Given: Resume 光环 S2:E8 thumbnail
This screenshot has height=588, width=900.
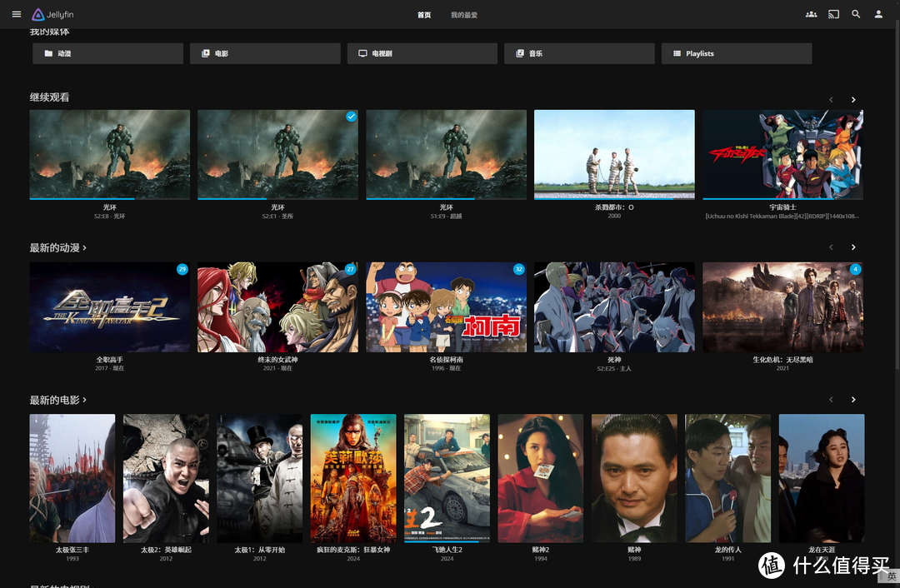Looking at the screenshot, I should click(x=110, y=154).
